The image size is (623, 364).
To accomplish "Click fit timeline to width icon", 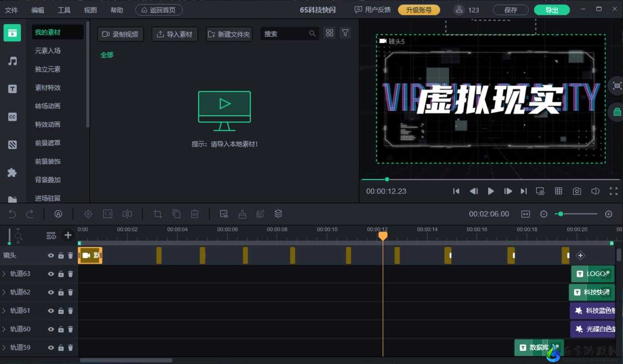I will click(526, 214).
